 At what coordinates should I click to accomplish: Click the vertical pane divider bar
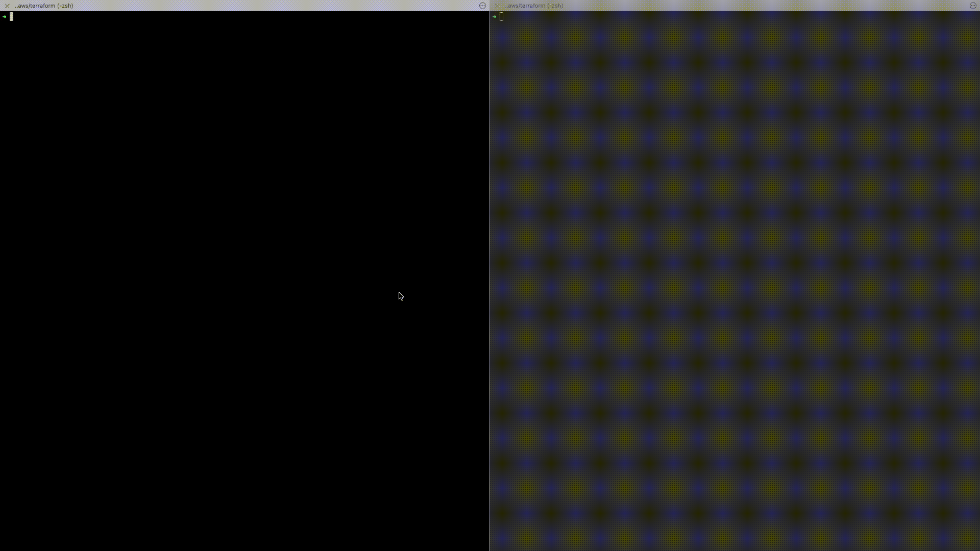[489, 269]
